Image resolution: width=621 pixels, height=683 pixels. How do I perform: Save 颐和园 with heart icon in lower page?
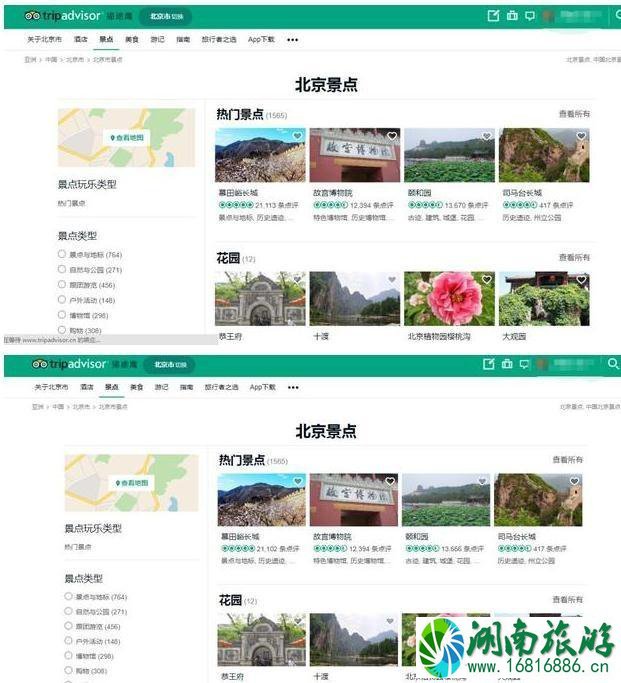482,481
